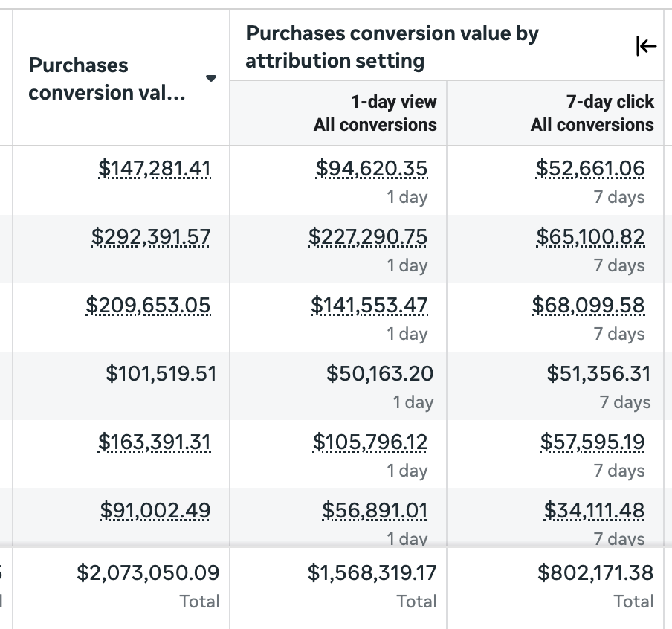This screenshot has height=629, width=672.
Task: Open the $147,281.41 purchase value link
Action: click(x=155, y=170)
